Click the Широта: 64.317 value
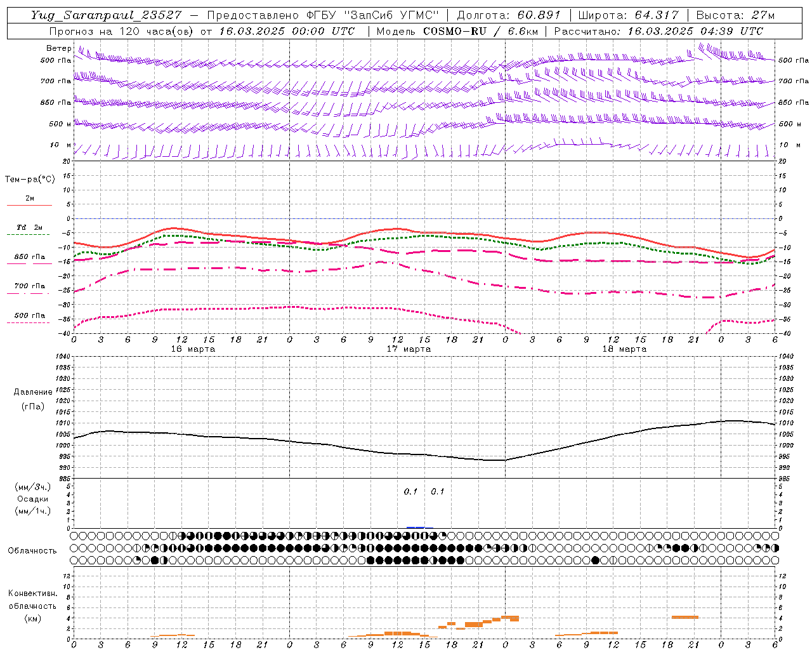812x650 pixels. pos(629,15)
